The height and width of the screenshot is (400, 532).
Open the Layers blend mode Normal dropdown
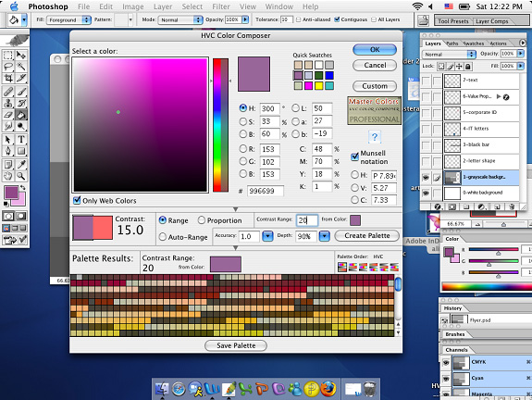(x=449, y=54)
